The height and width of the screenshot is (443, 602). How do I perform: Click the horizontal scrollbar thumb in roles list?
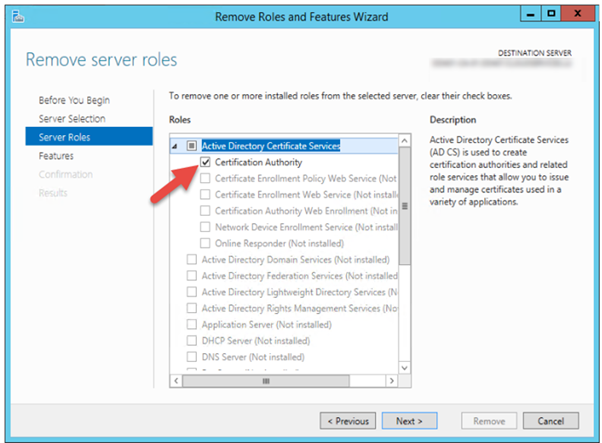[266, 381]
